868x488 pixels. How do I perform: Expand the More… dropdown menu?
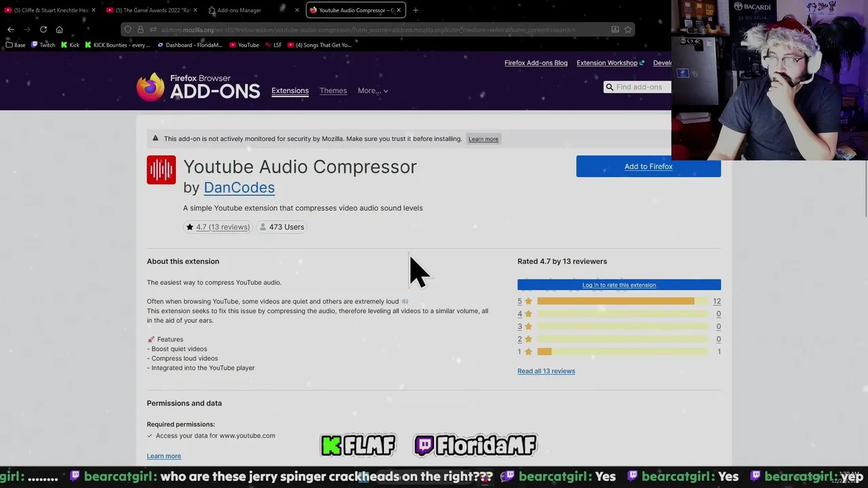click(372, 90)
